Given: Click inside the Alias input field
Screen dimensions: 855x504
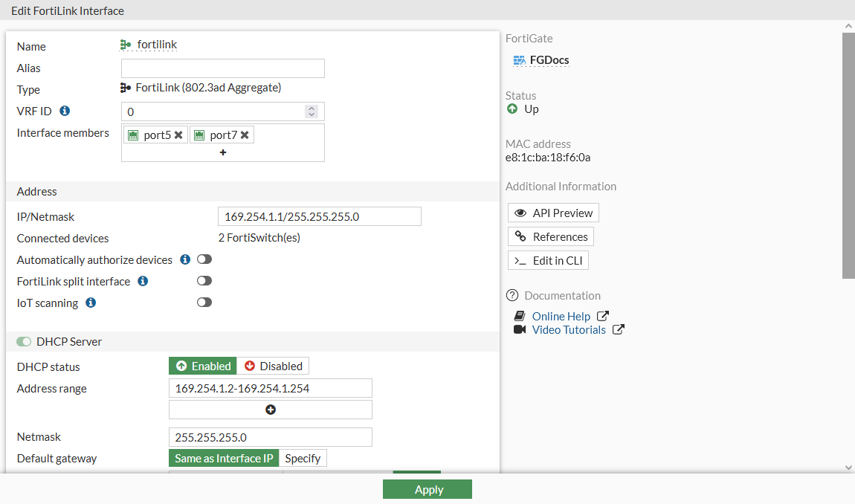Looking at the screenshot, I should coord(222,68).
